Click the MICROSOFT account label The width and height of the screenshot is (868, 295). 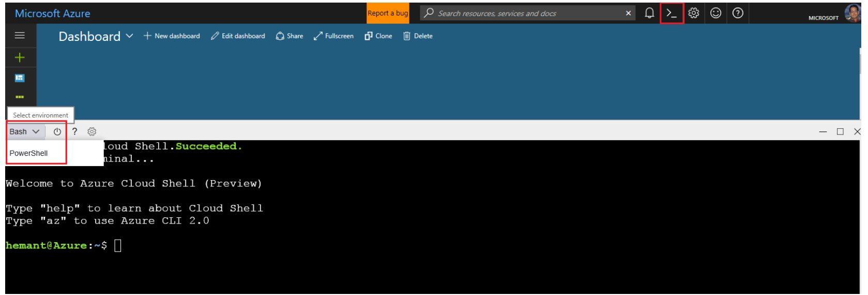(824, 18)
